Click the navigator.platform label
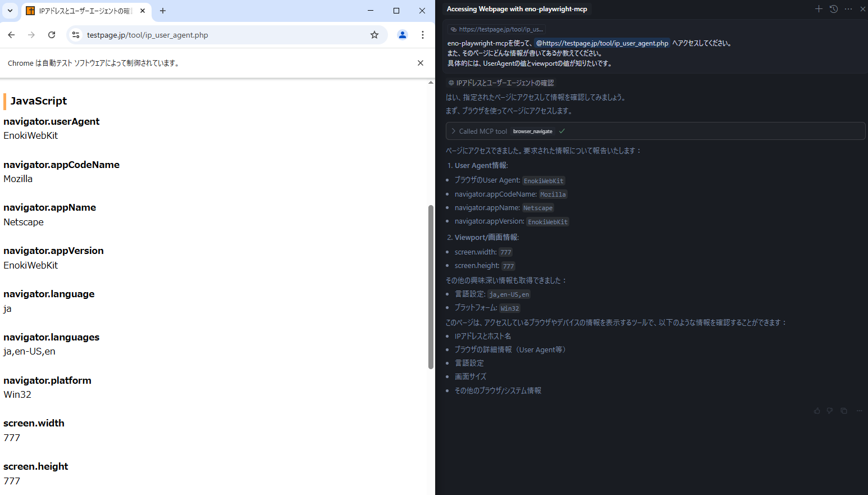The width and height of the screenshot is (868, 495). (x=47, y=380)
